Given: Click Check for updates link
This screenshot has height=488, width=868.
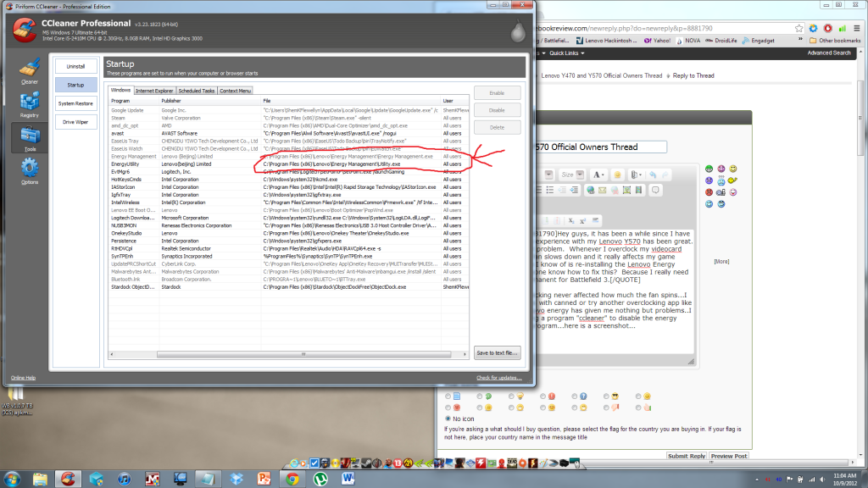Looking at the screenshot, I should pos(498,378).
